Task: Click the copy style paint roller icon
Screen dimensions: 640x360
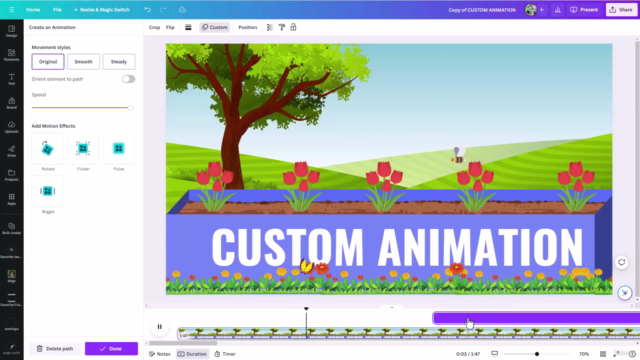Action: 282,27
